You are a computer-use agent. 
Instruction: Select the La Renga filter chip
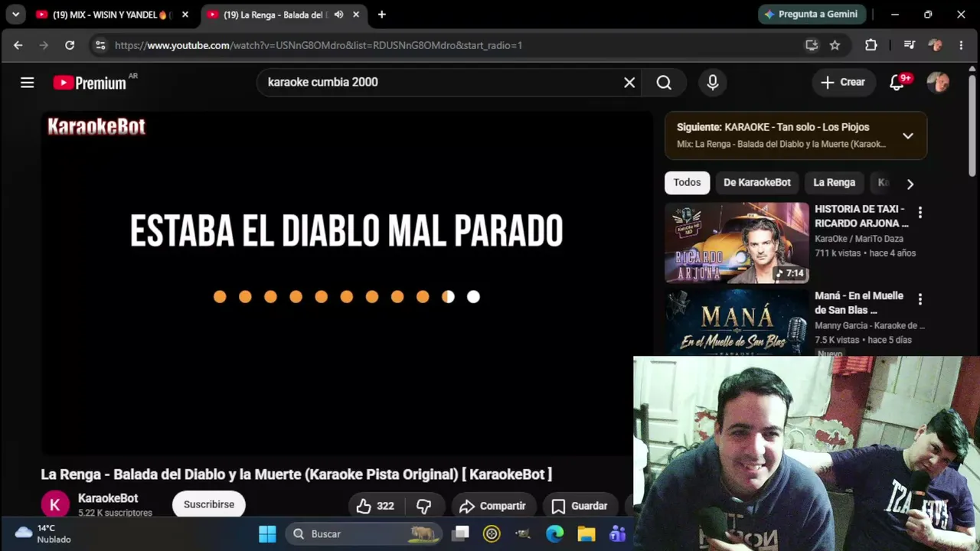[x=834, y=183]
